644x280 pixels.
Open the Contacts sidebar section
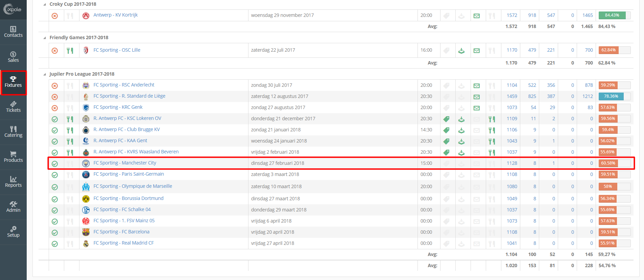(x=13, y=32)
